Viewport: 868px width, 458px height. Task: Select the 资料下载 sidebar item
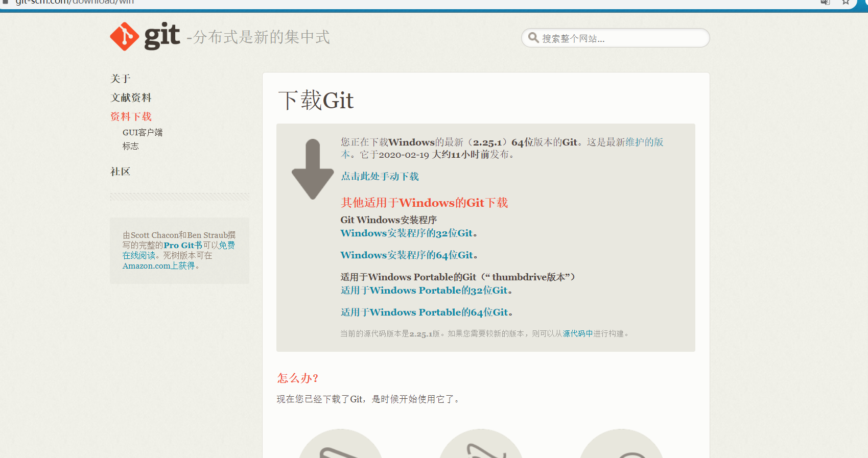(x=131, y=116)
